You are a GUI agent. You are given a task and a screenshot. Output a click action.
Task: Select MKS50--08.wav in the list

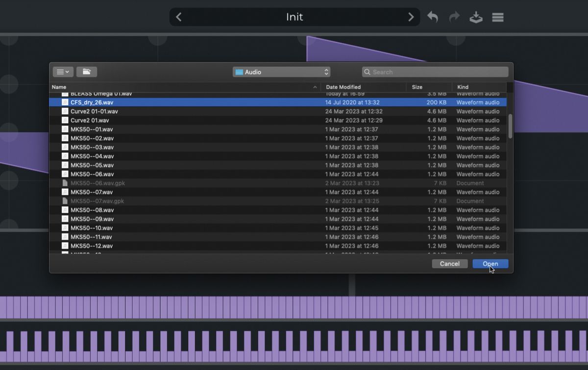click(92, 210)
